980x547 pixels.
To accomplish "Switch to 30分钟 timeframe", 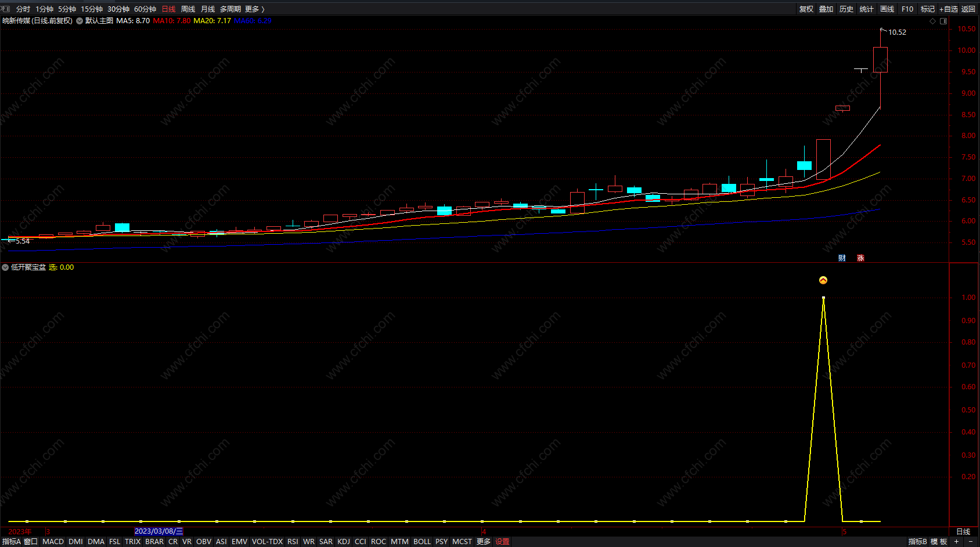I will click(118, 9).
